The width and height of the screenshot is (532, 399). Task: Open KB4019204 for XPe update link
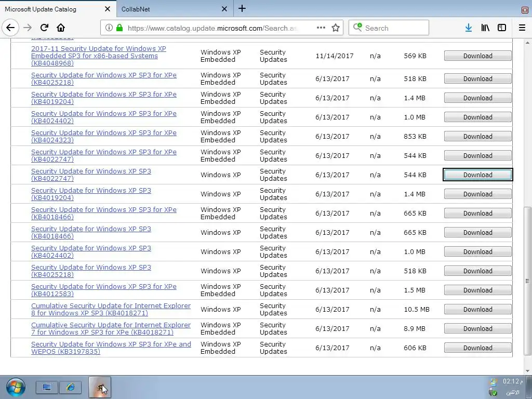coord(104,98)
